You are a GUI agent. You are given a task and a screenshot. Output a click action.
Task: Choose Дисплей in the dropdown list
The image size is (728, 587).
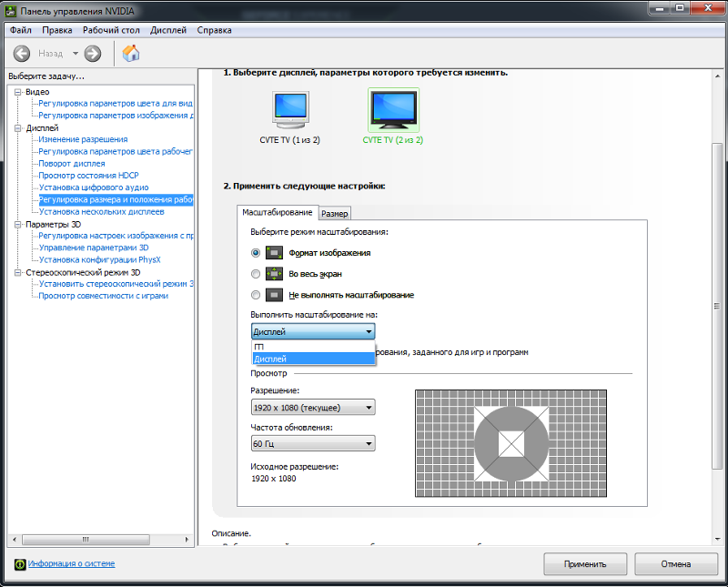[x=313, y=359]
